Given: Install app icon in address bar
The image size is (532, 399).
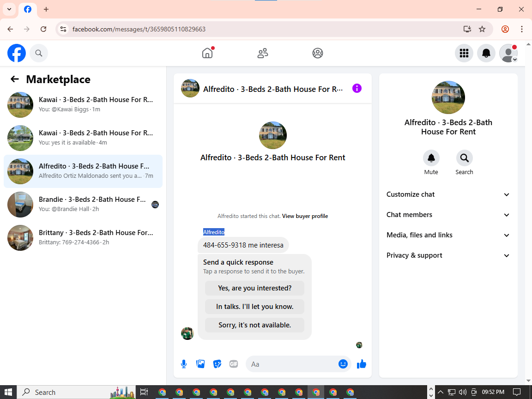Looking at the screenshot, I should click(x=467, y=29).
